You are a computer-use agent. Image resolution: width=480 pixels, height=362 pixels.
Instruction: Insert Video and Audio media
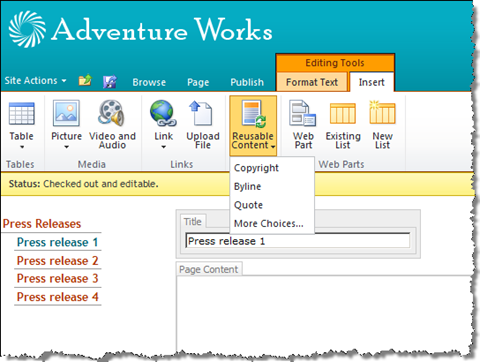[112, 124]
